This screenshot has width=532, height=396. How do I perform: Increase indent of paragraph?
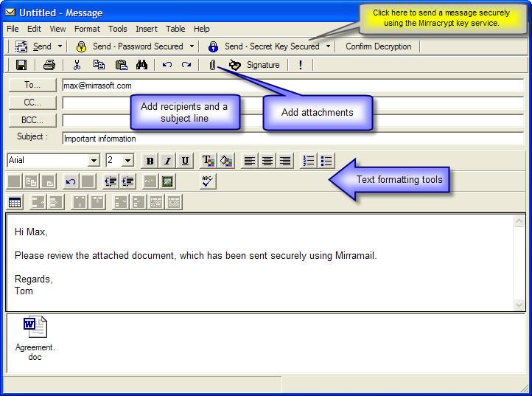(127, 181)
